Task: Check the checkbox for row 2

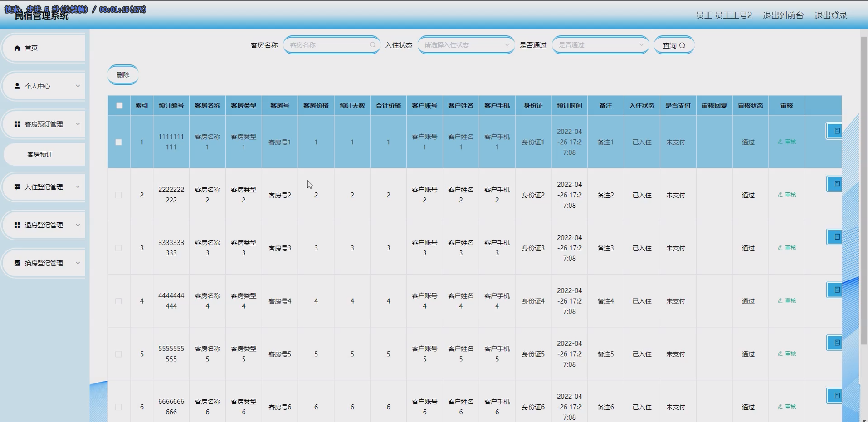Action: pos(118,195)
